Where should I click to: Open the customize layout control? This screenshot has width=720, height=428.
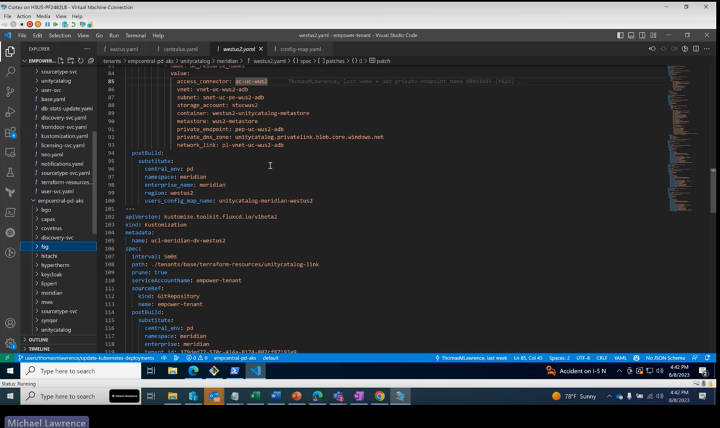point(653,35)
